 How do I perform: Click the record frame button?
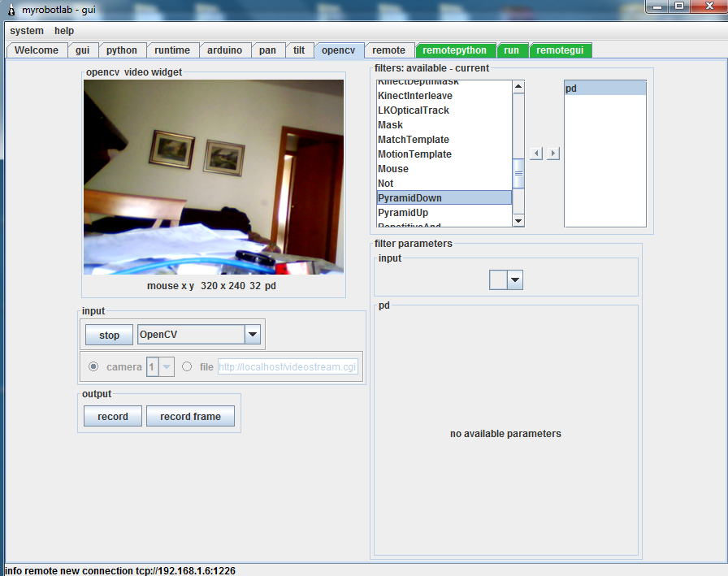[x=190, y=416]
